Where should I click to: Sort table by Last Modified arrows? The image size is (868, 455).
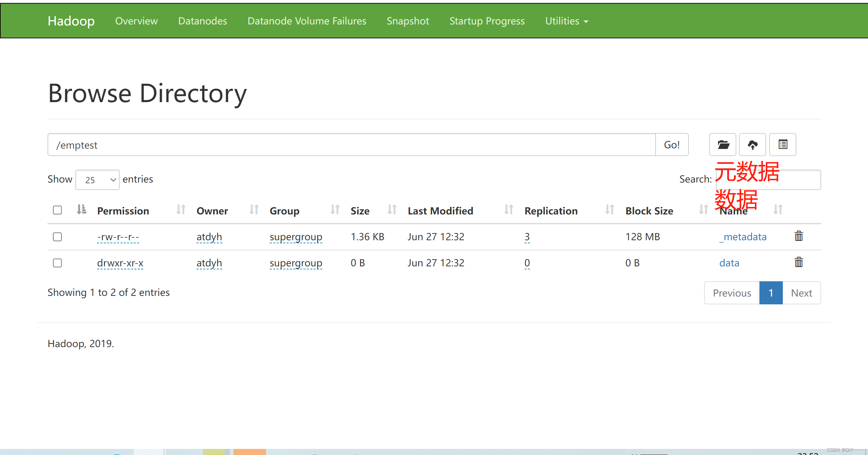pyautogui.click(x=509, y=210)
